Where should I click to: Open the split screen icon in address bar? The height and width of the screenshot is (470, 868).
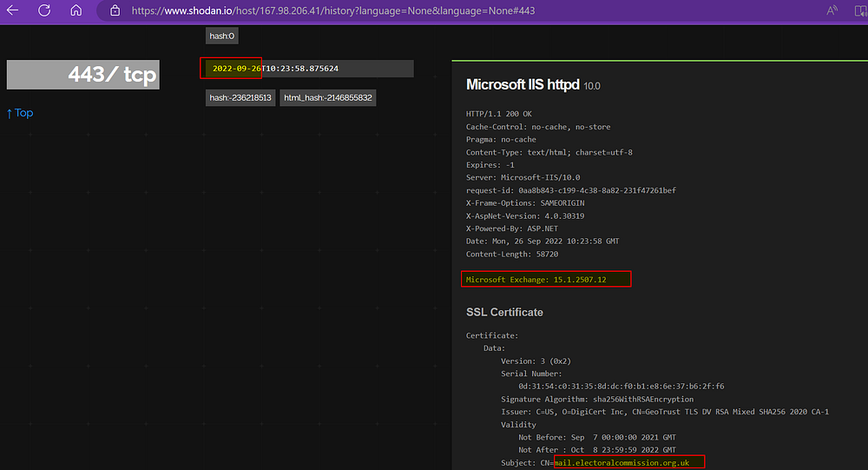click(861, 10)
